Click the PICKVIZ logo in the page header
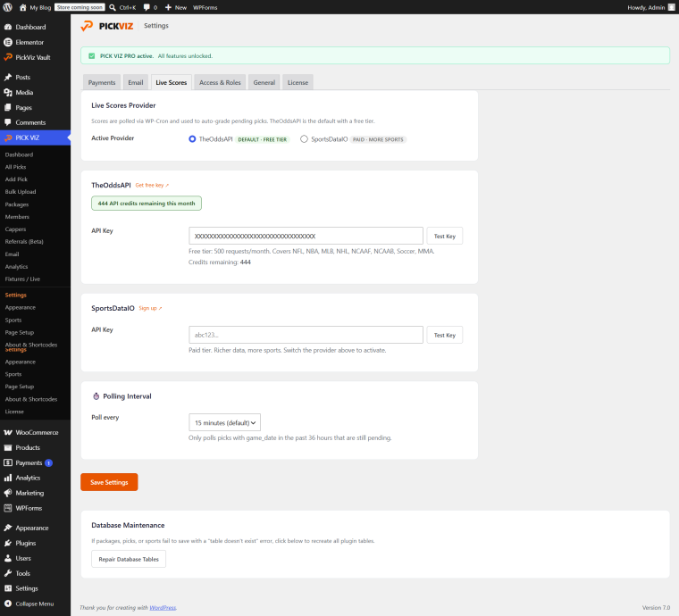The height and width of the screenshot is (616, 679). (107, 26)
